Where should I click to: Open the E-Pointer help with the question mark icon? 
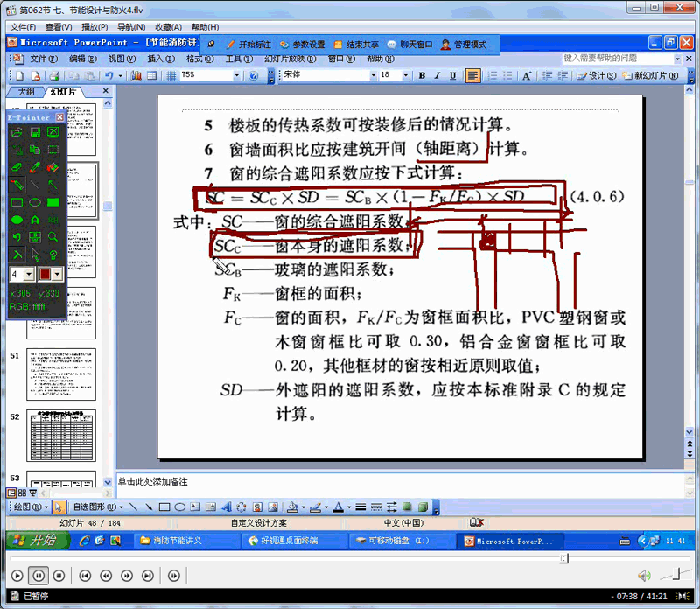pos(52,255)
